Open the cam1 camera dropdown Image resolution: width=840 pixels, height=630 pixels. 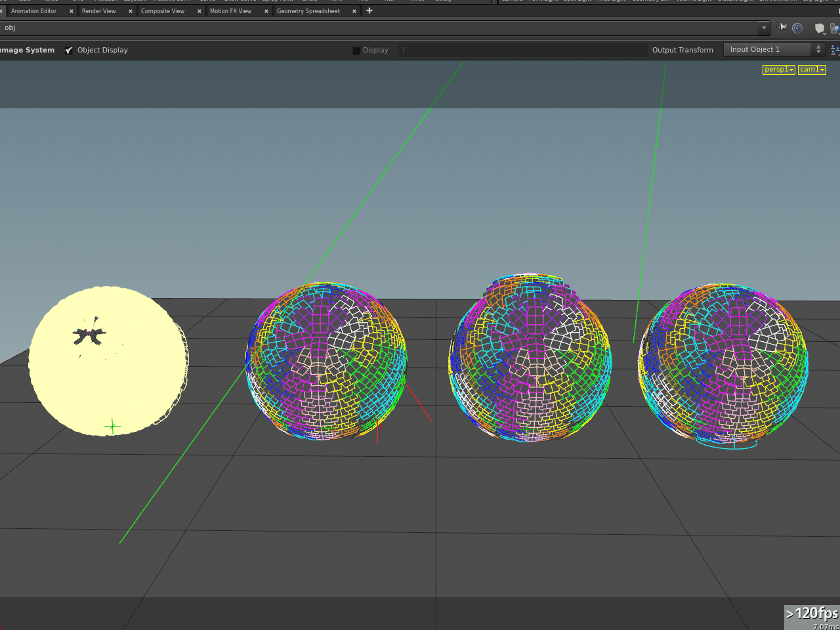(812, 69)
